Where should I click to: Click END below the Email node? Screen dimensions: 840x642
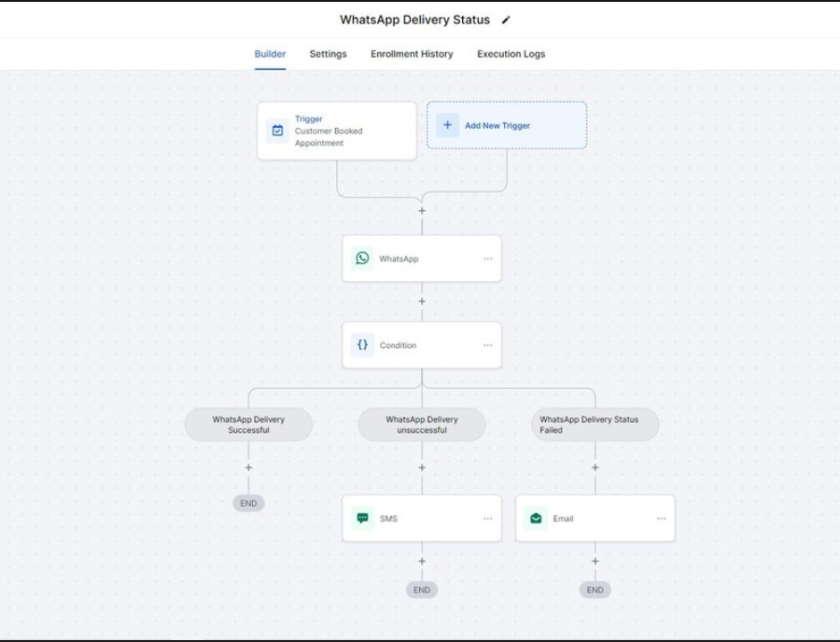point(595,590)
